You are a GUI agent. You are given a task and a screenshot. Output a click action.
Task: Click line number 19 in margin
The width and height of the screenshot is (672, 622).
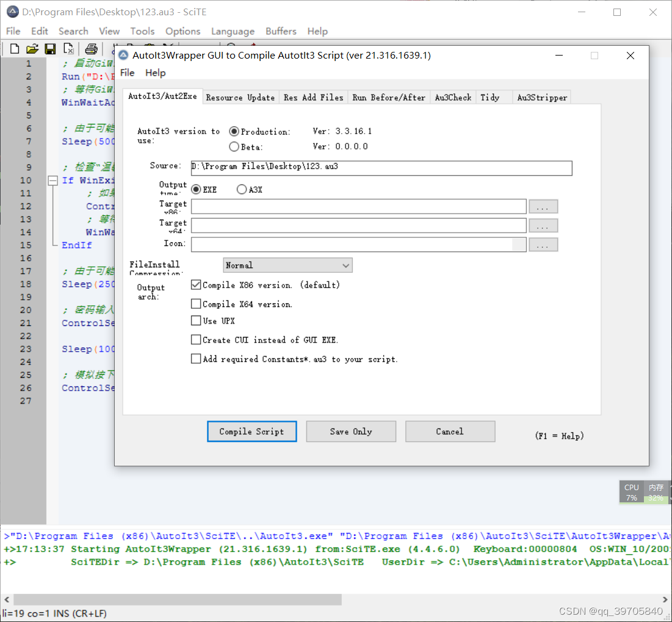pyautogui.click(x=26, y=297)
